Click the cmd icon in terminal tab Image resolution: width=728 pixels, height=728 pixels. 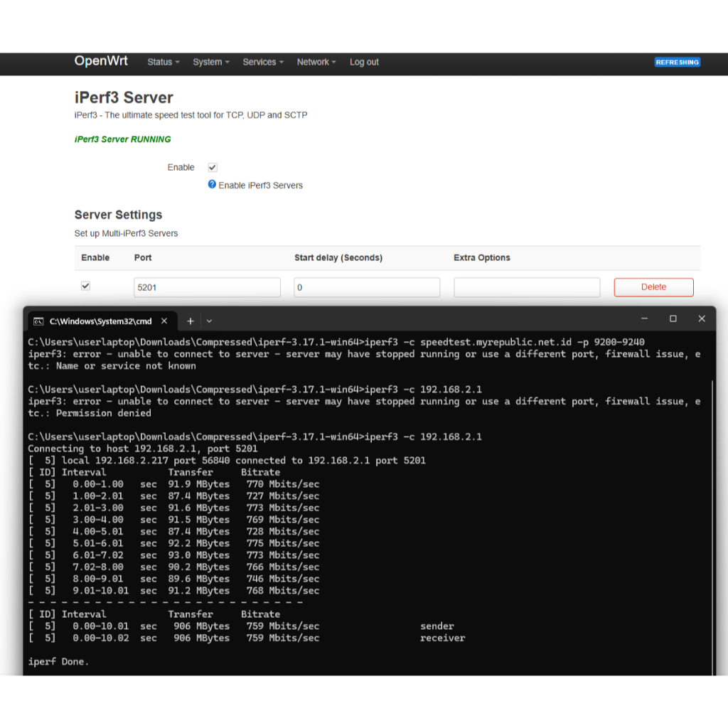click(39, 321)
